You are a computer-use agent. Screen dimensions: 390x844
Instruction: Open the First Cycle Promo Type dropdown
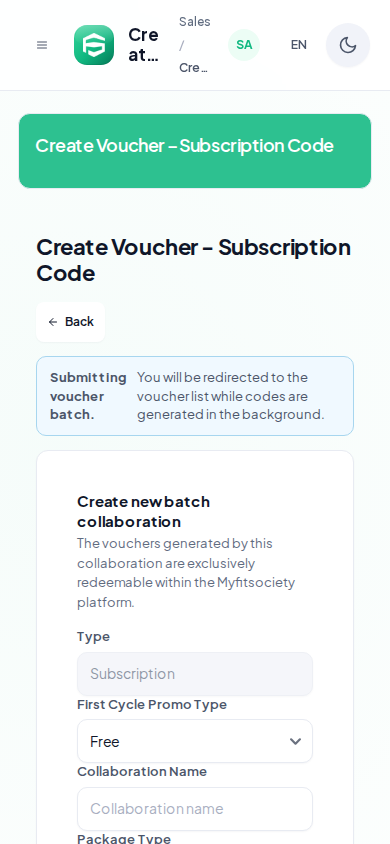195,741
